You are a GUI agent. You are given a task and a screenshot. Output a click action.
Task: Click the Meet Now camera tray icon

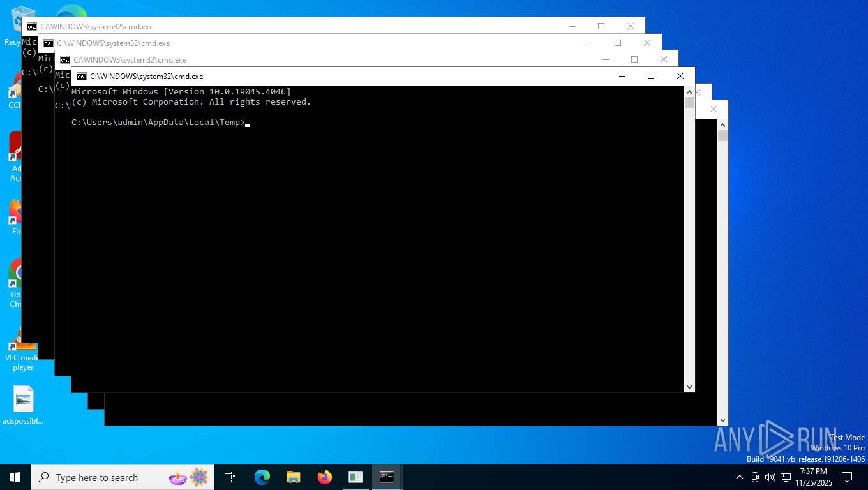pos(755,477)
